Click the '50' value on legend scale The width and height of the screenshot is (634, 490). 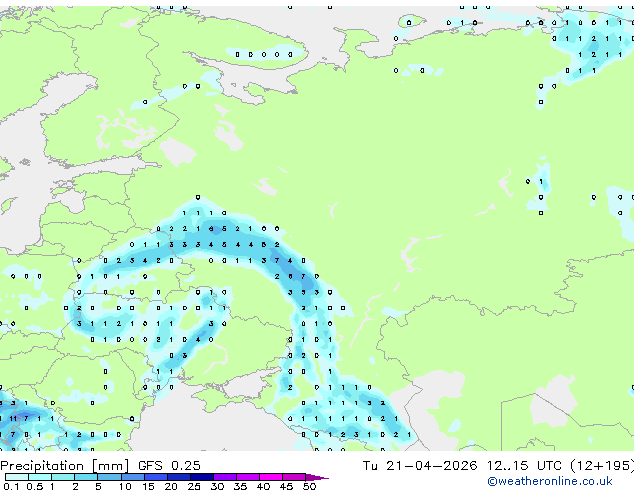pos(309,486)
